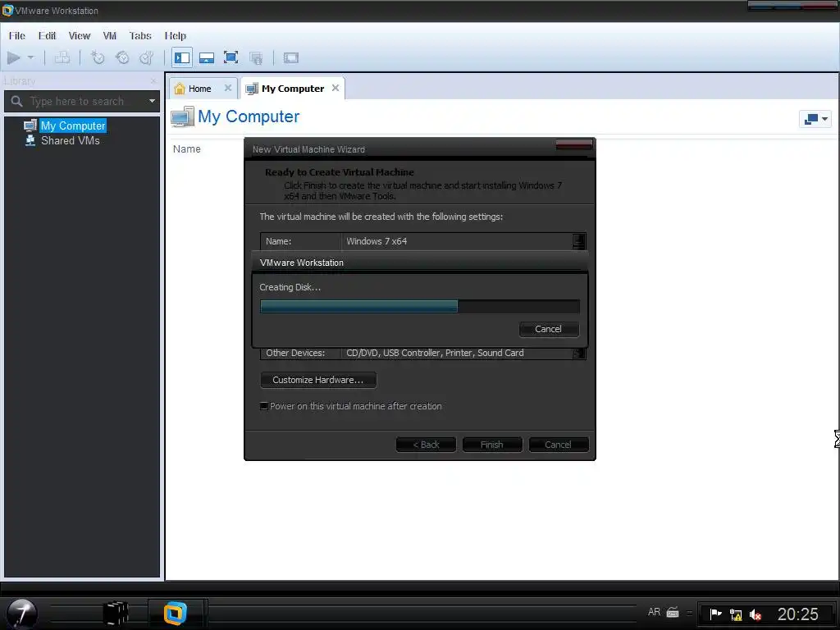Close the Home tab
840x630 pixels.
click(228, 88)
